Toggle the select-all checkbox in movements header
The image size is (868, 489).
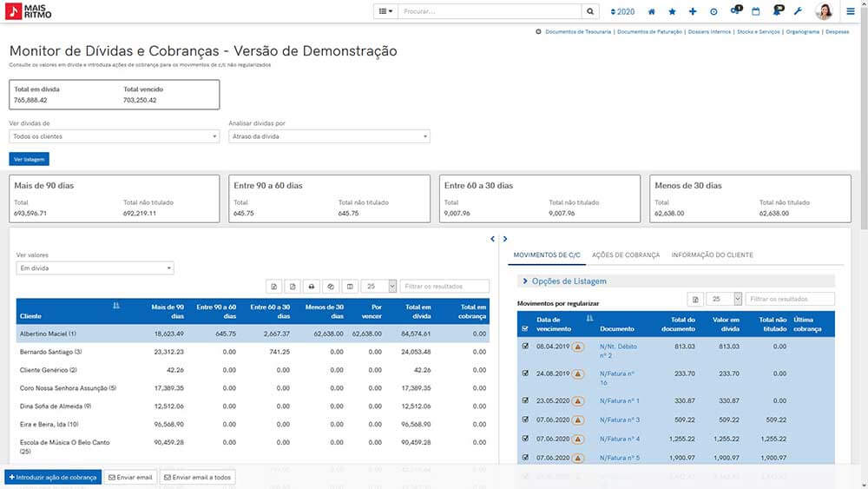525,328
